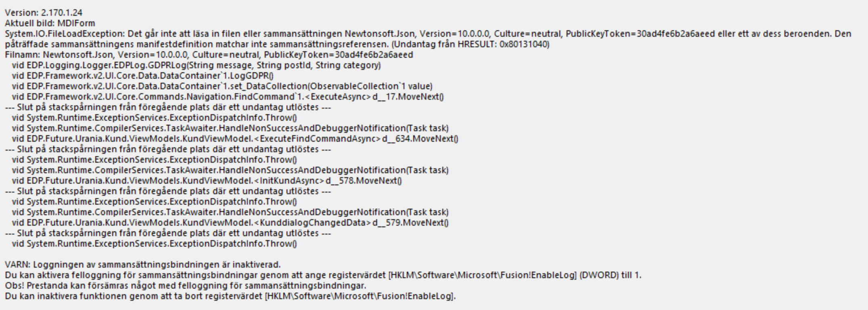Click the Version 2.170.1.24 line
868x310 pixels.
pos(44,13)
